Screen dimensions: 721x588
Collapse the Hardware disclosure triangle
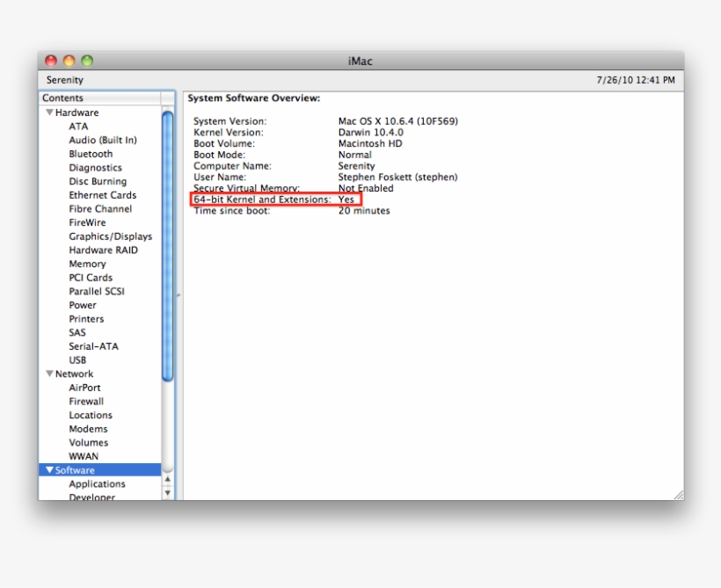49,113
